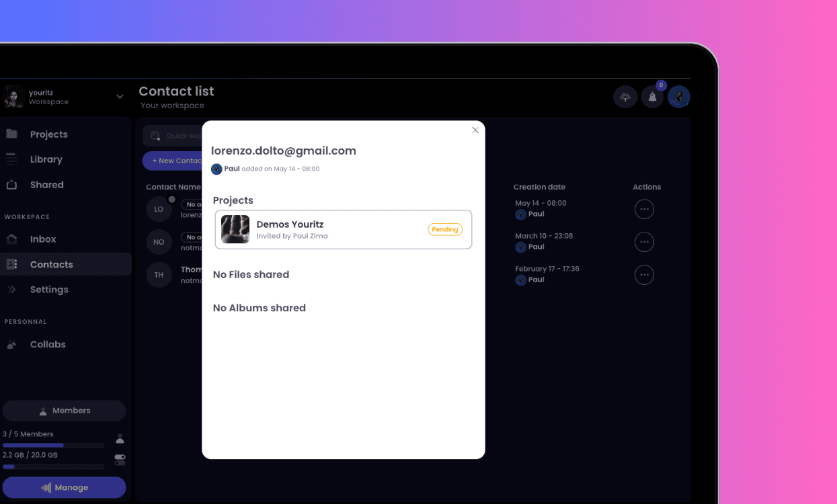Click the cloud upload icon in header
837x504 pixels.
[x=625, y=97]
